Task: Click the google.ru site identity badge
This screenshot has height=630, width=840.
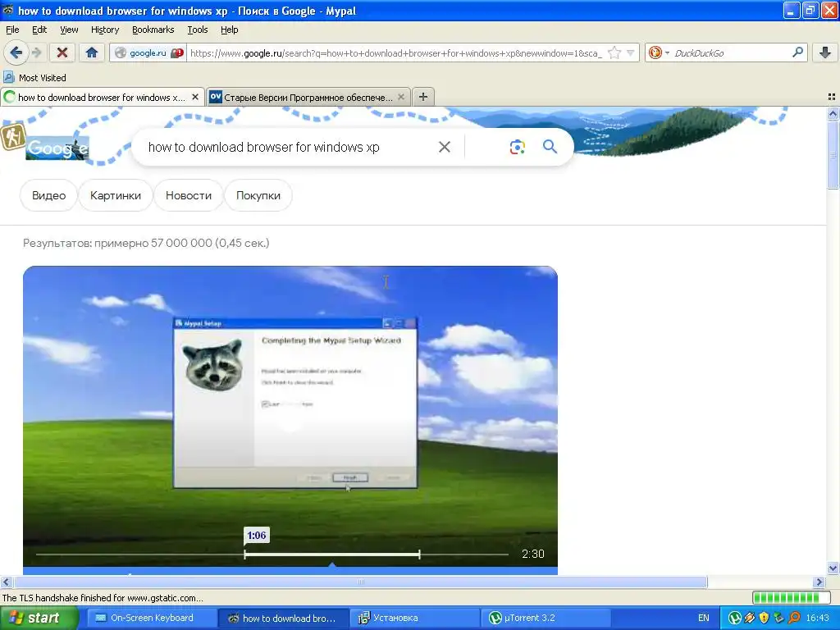Action: click(148, 53)
